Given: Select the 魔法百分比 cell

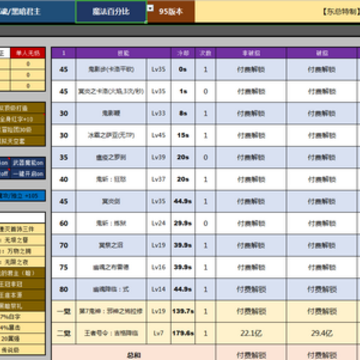Looking at the screenshot, I should coord(111,12).
